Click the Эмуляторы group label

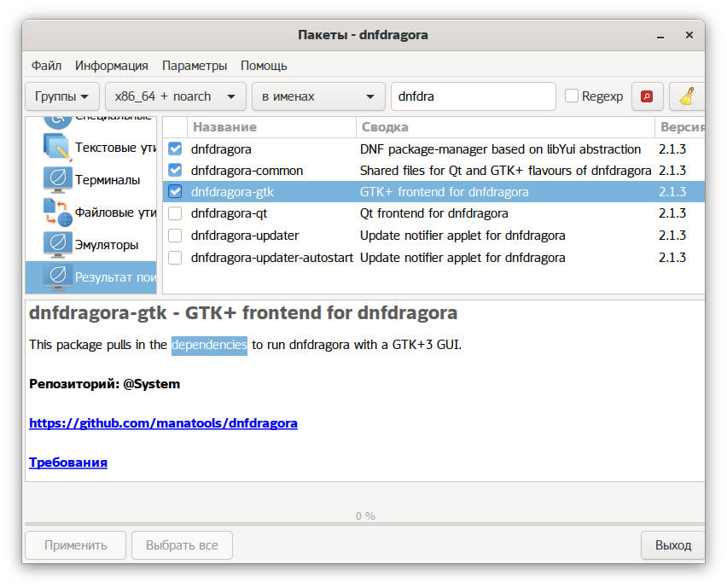(107, 244)
